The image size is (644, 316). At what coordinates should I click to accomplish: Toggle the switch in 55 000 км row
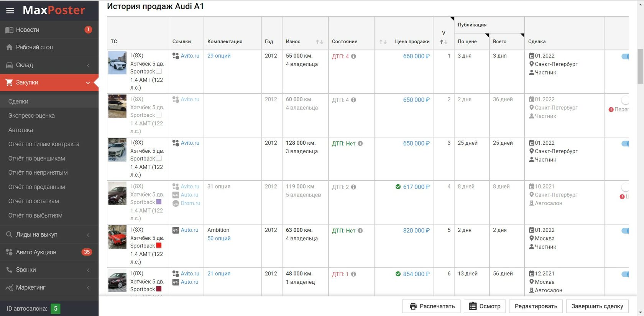[625, 56]
